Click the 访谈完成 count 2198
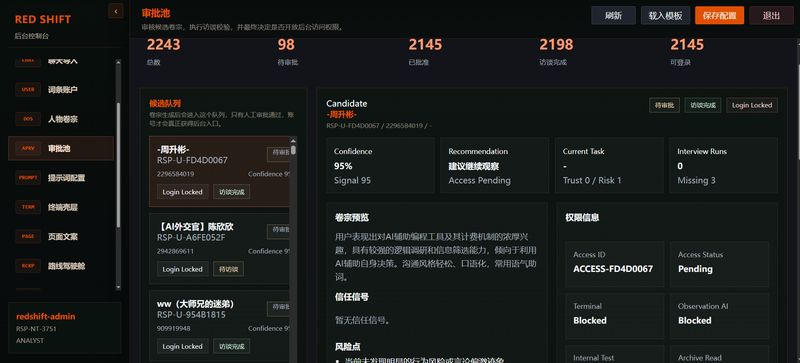The height and width of the screenshot is (363, 800). pyautogui.click(x=556, y=45)
